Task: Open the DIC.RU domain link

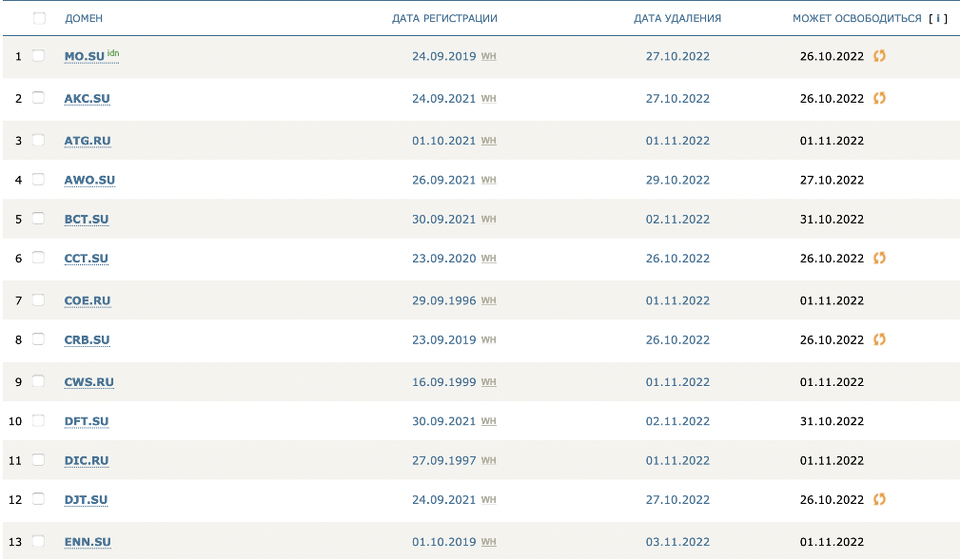Action: click(87, 461)
